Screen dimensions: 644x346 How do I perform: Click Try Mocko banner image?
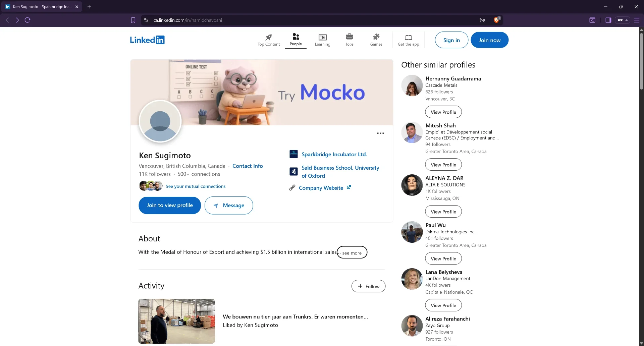pyautogui.click(x=262, y=92)
